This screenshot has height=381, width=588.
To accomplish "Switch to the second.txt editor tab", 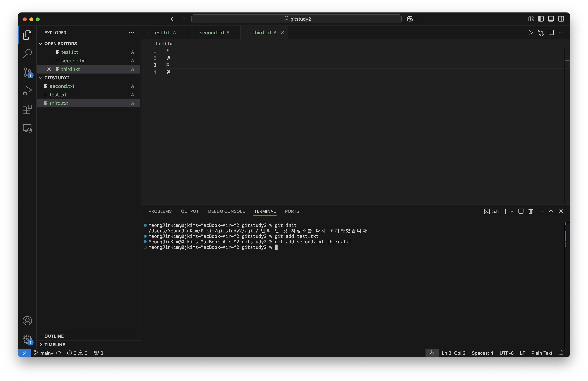I will (x=214, y=33).
